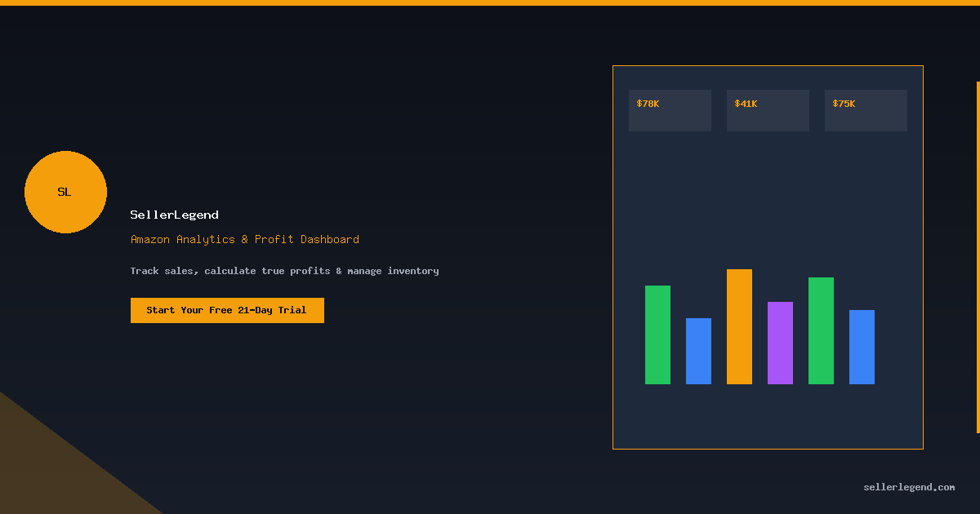Click the tall orange chart bar
This screenshot has width=980, height=514.
click(x=739, y=326)
